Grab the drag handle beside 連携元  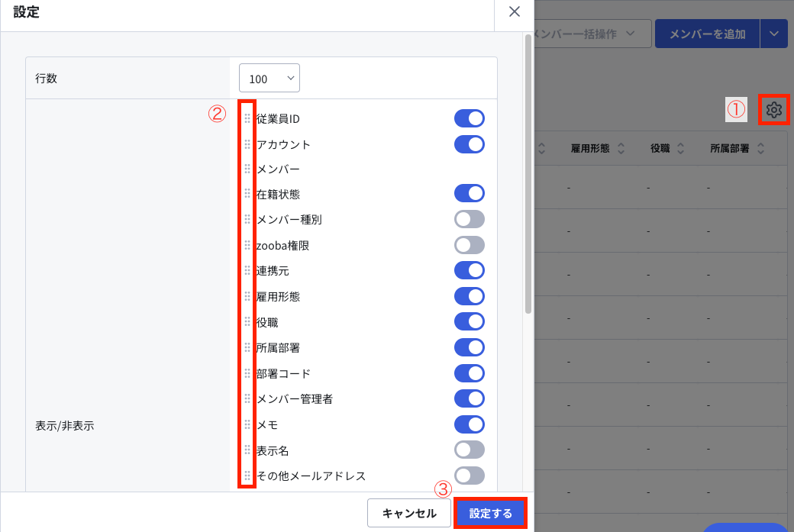pos(247,270)
